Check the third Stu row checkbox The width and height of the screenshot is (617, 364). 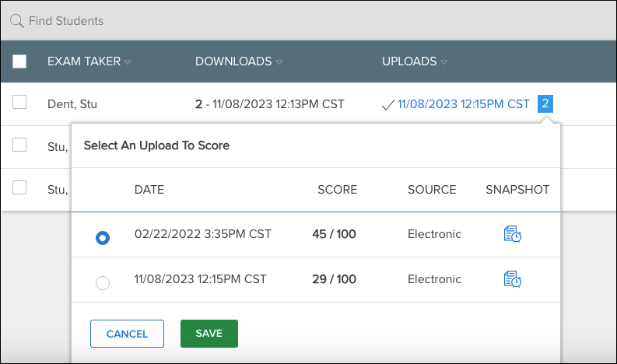click(x=19, y=187)
